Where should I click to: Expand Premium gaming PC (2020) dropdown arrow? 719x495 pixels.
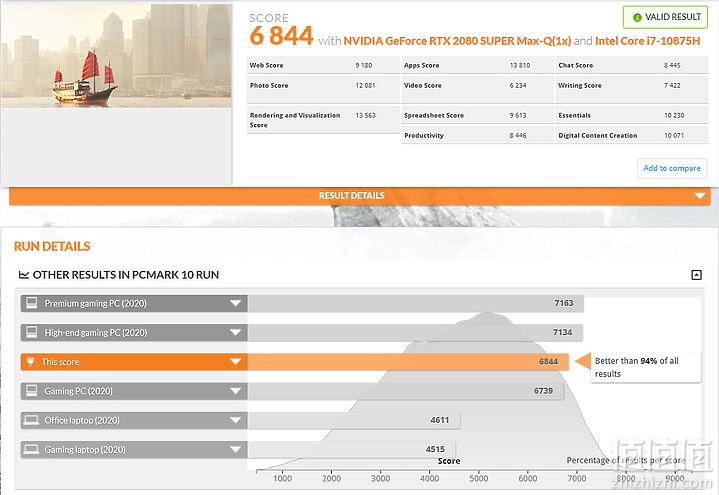click(x=236, y=303)
